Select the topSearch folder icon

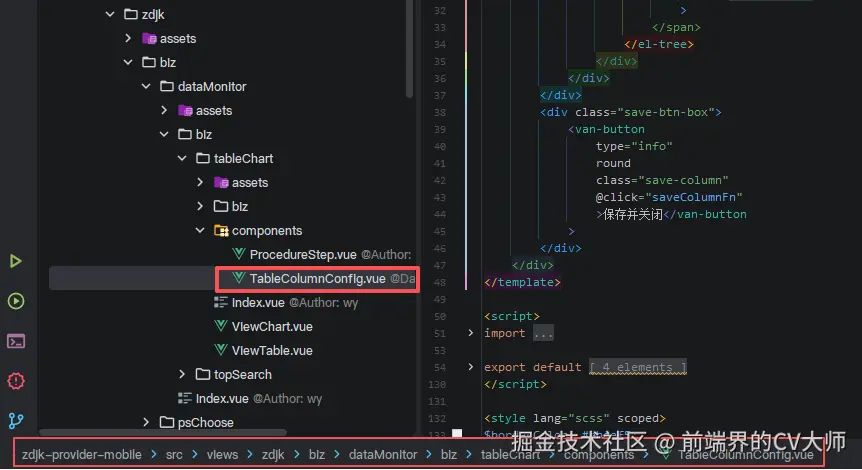click(x=203, y=374)
